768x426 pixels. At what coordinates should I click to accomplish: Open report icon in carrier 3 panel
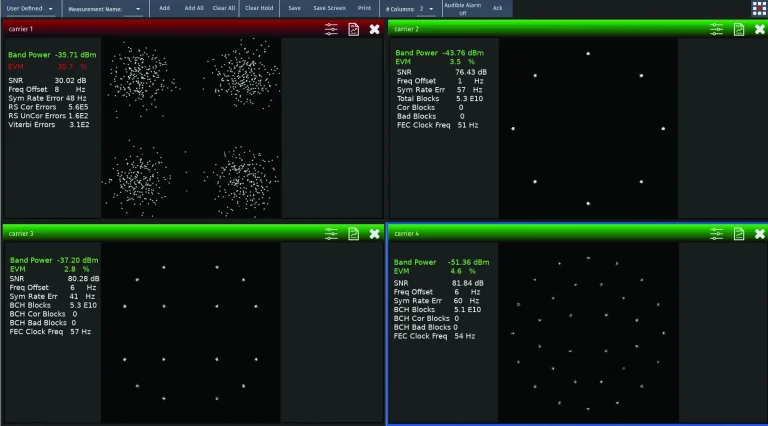click(x=353, y=233)
